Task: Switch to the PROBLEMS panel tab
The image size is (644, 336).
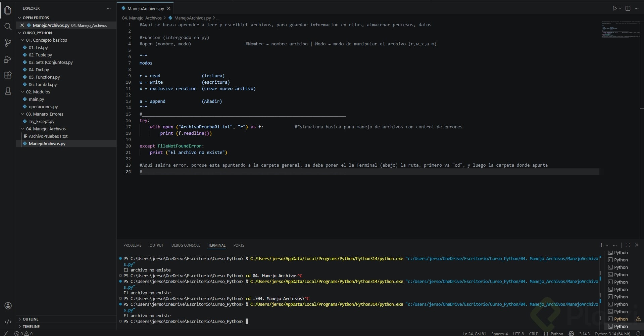Action: point(132,245)
